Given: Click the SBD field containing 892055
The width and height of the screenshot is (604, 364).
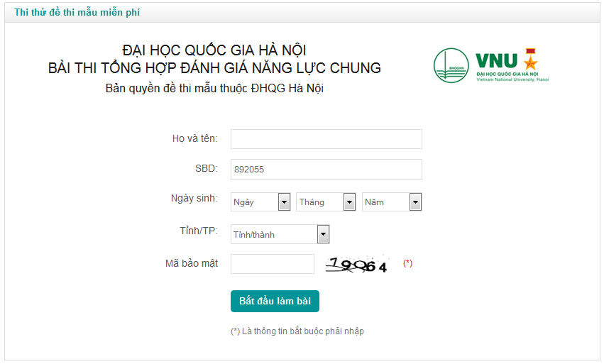Looking at the screenshot, I should point(326,170).
